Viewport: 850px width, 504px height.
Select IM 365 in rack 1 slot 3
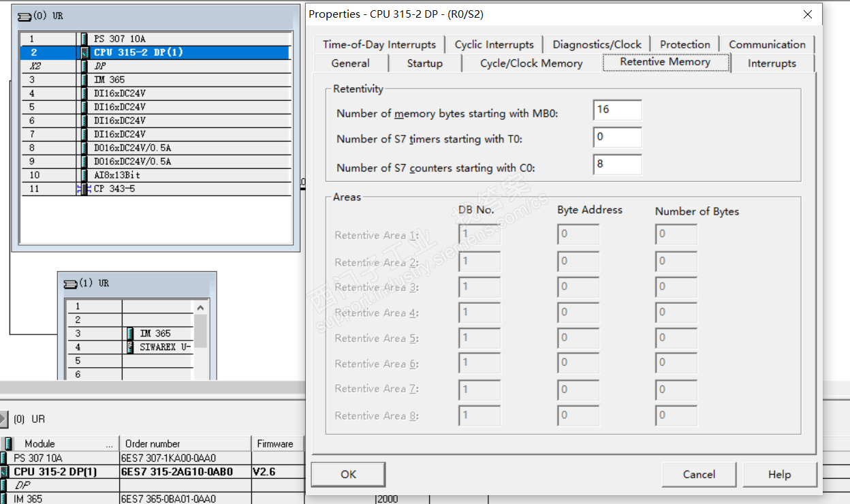129,333
